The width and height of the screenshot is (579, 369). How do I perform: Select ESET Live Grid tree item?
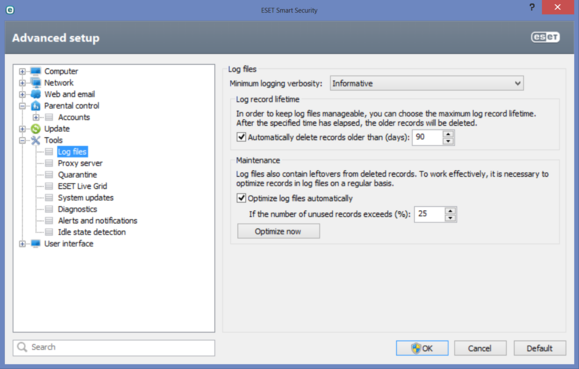82,186
